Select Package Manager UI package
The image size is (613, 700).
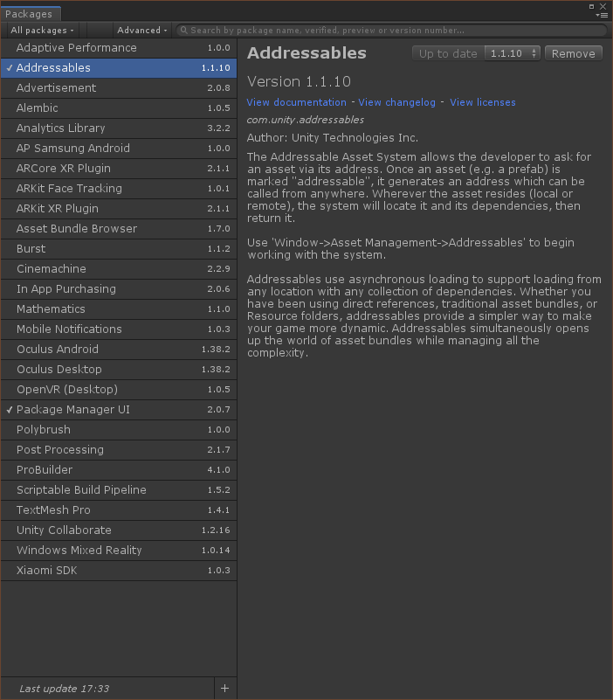coord(119,409)
